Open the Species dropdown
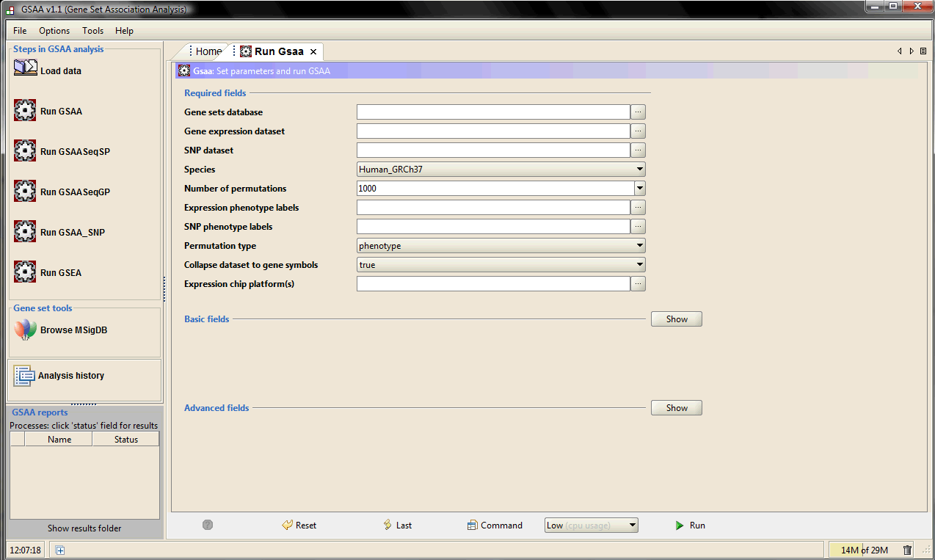The height and width of the screenshot is (560, 935). click(501, 169)
